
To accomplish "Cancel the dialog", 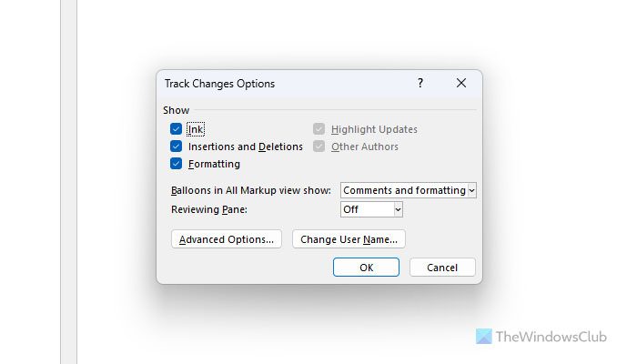I will pyautogui.click(x=442, y=268).
